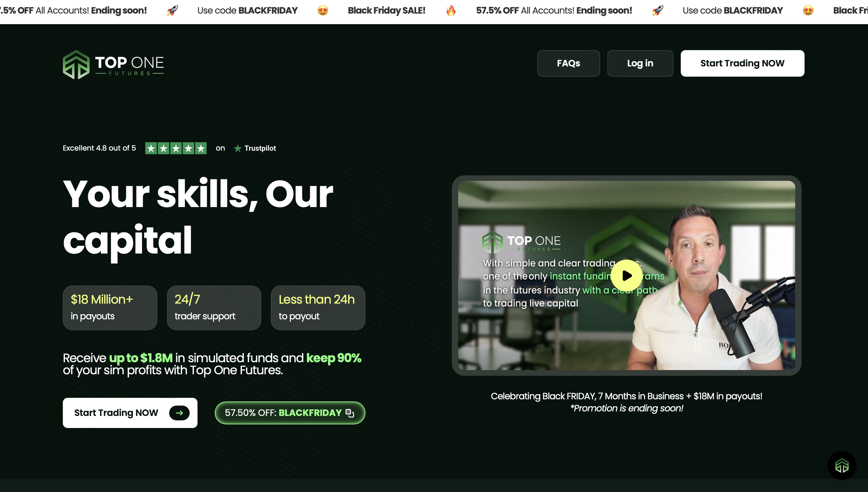This screenshot has width=868, height=492.
Task: Click Use code BLACKFRIDAY banner text
Action: (x=247, y=11)
